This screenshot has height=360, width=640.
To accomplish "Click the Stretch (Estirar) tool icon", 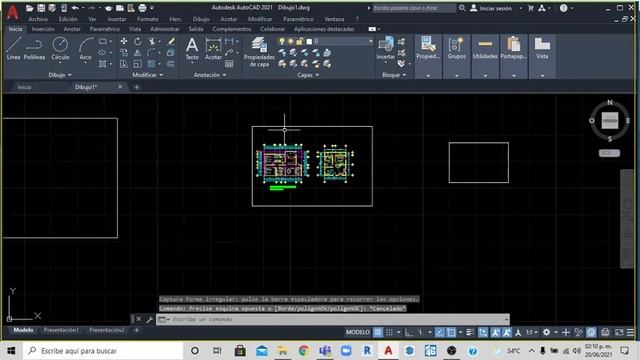I will coord(124,64).
